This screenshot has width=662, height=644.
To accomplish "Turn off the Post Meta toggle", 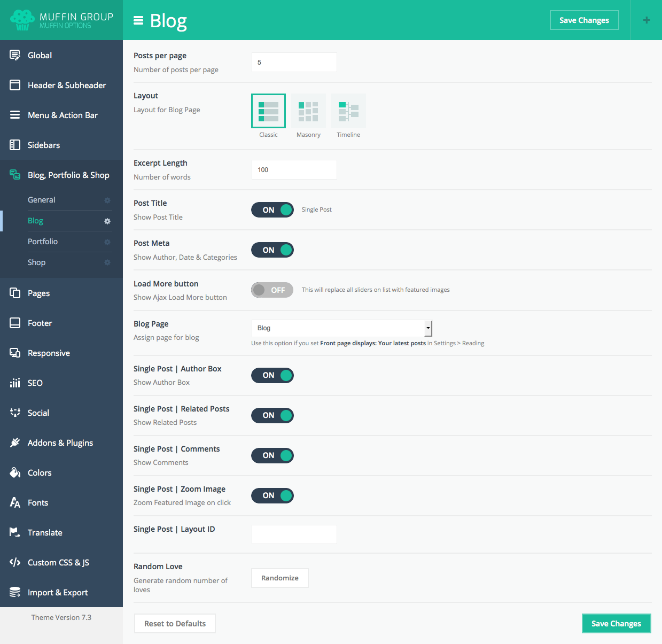I will (x=272, y=250).
